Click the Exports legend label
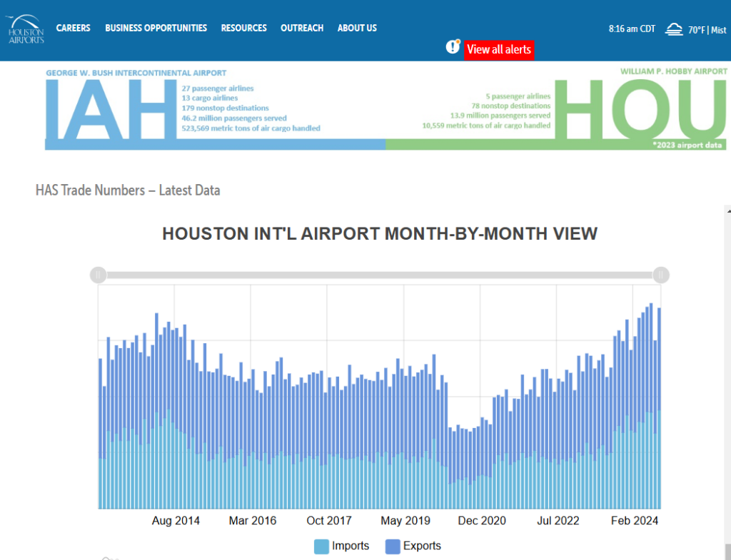Image resolution: width=731 pixels, height=560 pixels. (422, 546)
